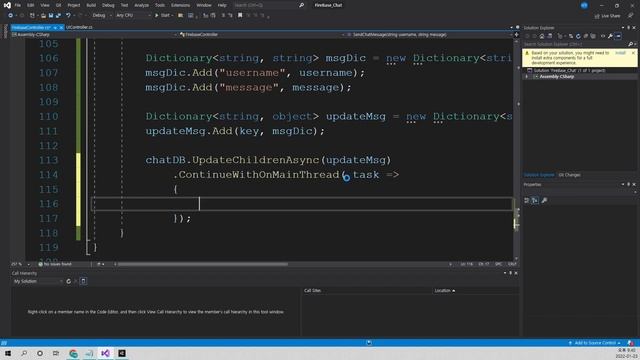Image resolution: width=640 pixels, height=360 pixels.
Task: Close the FirebaseController.cs tab
Action: [61, 27]
